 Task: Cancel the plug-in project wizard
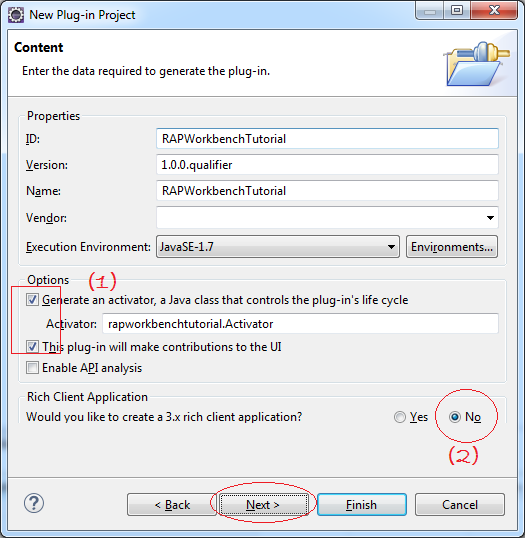(x=460, y=505)
